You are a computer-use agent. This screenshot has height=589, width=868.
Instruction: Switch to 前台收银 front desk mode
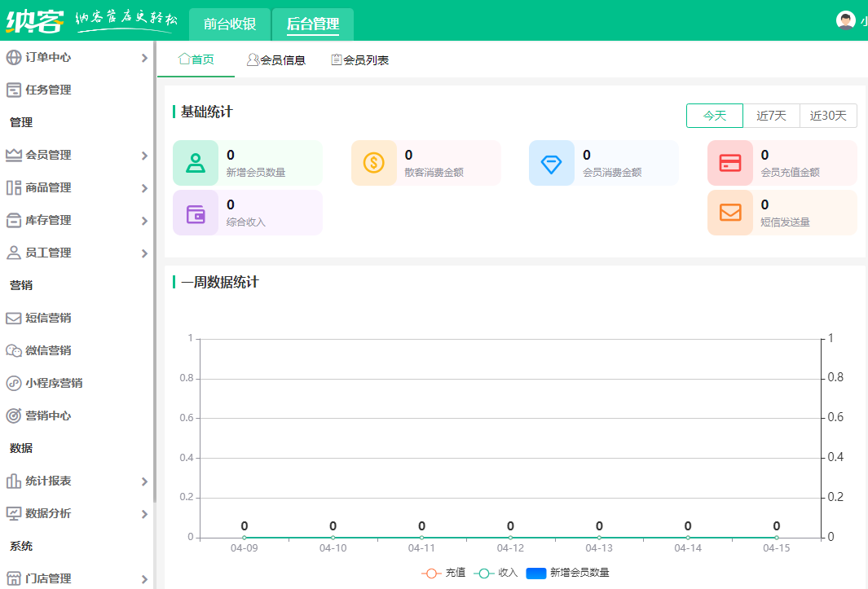229,24
